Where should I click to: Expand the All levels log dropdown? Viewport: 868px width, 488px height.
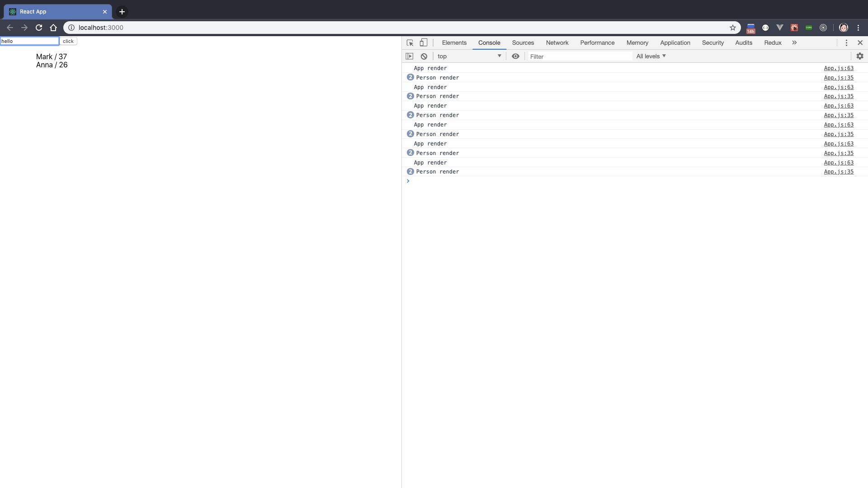click(x=651, y=56)
